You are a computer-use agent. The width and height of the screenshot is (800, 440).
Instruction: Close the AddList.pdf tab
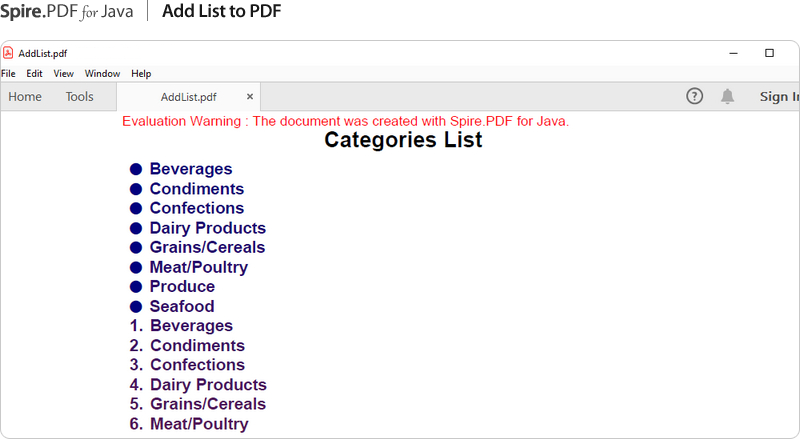click(x=250, y=97)
